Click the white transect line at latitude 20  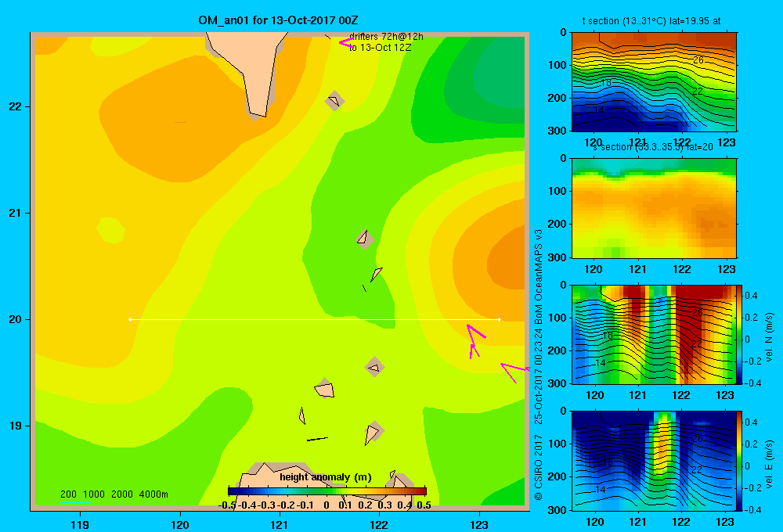pos(315,319)
